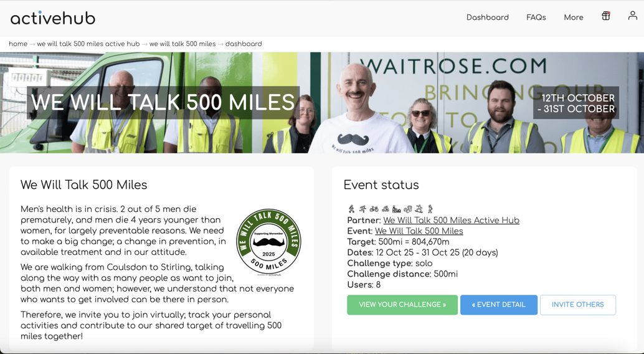Click the cycling bicycle icon

point(374,209)
